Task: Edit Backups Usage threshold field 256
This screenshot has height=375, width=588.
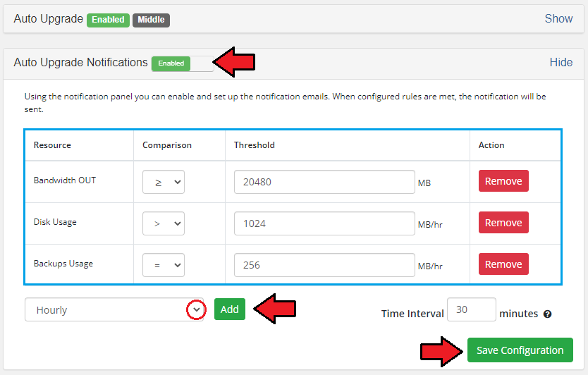Action: [x=324, y=265]
